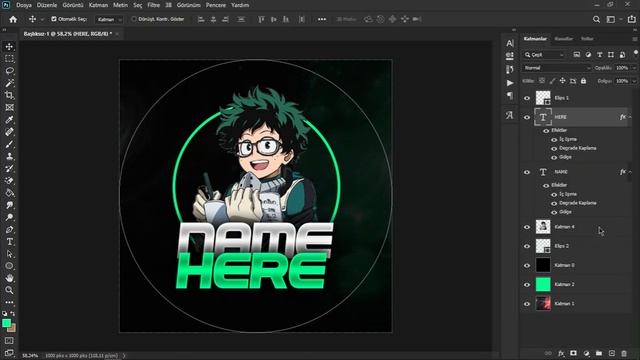
Task: Select the Path Selection tool
Action: [x=9, y=254]
